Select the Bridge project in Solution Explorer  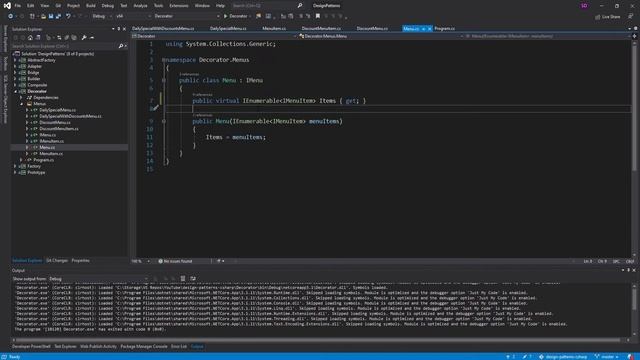[33, 73]
